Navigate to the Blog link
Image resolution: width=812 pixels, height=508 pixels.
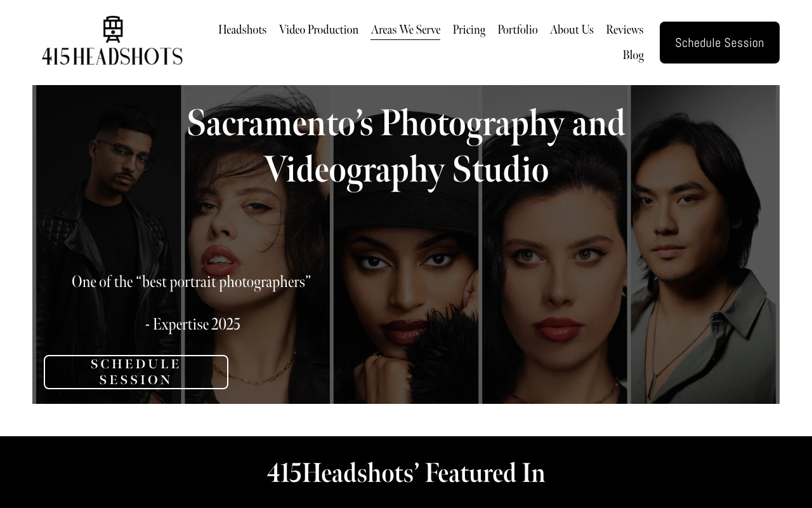[x=633, y=55]
